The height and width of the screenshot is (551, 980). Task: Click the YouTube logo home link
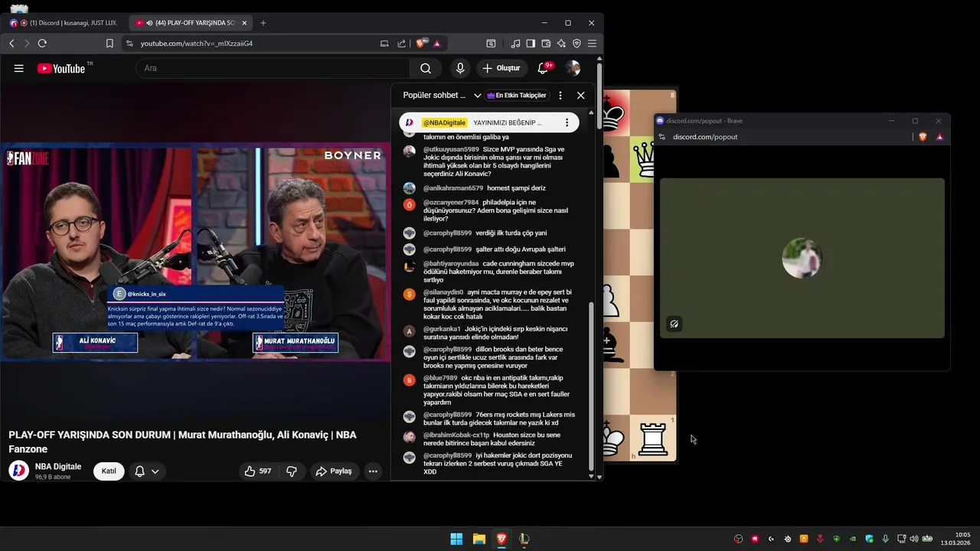point(61,68)
